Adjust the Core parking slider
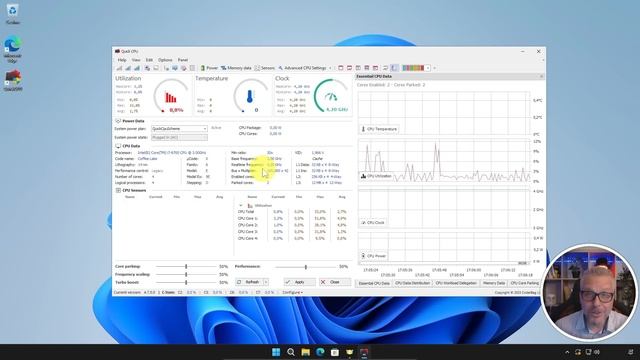Screen dimensions: 640x360 click(186, 267)
